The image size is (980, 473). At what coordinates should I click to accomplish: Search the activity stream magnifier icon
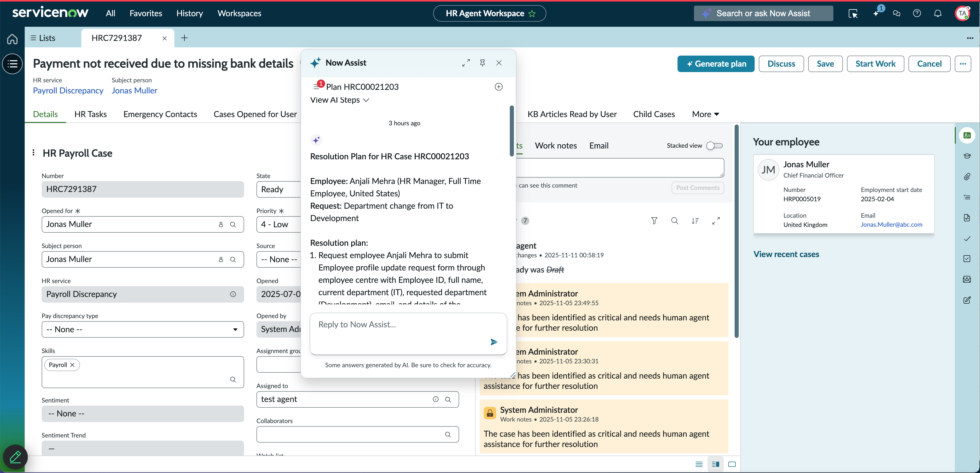pyautogui.click(x=675, y=221)
